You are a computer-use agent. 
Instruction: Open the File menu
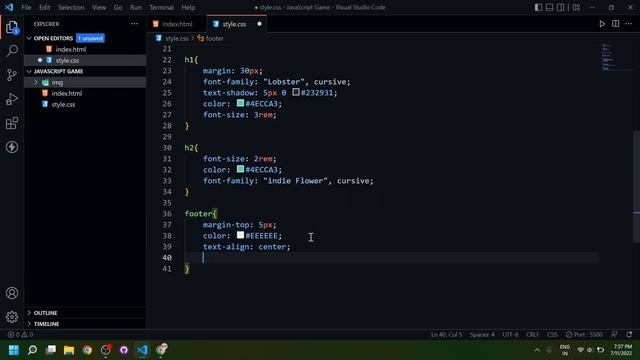tap(26, 7)
